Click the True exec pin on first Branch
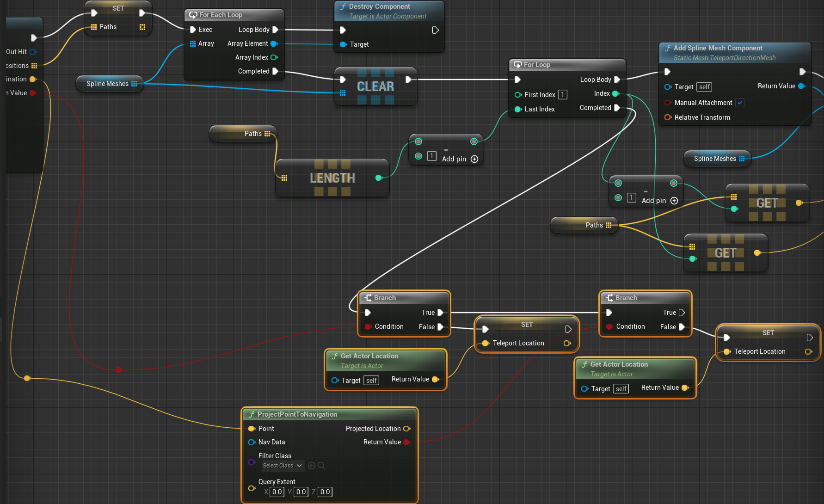This screenshot has width=824, height=504. tap(440, 313)
